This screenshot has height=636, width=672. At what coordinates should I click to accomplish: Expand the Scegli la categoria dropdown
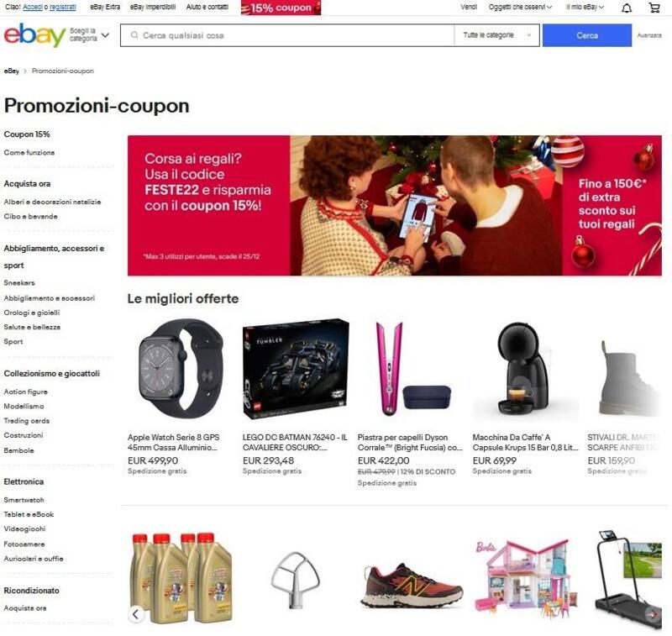pyautogui.click(x=89, y=35)
